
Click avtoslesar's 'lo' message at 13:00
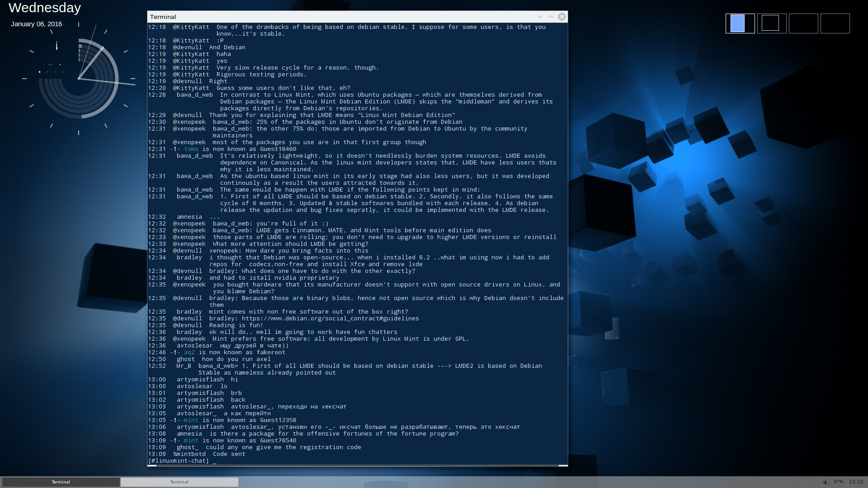click(223, 386)
